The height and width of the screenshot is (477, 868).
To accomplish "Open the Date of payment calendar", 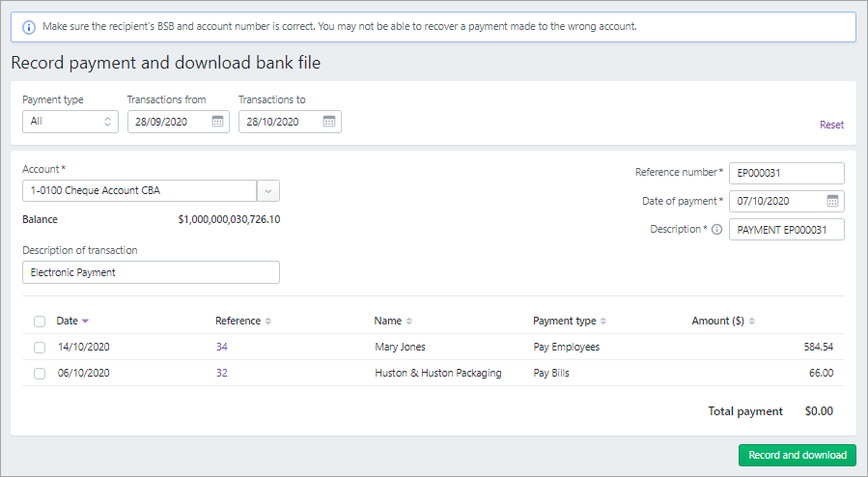I will point(832,201).
